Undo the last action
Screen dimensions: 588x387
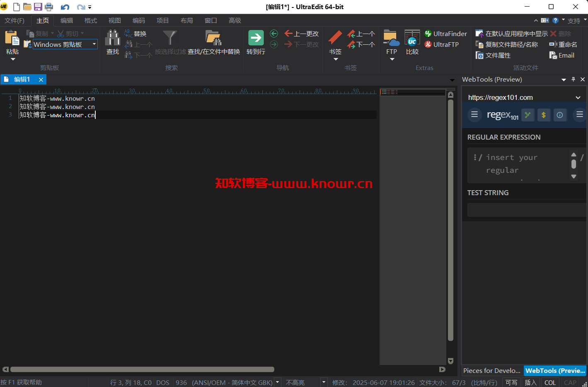65,7
